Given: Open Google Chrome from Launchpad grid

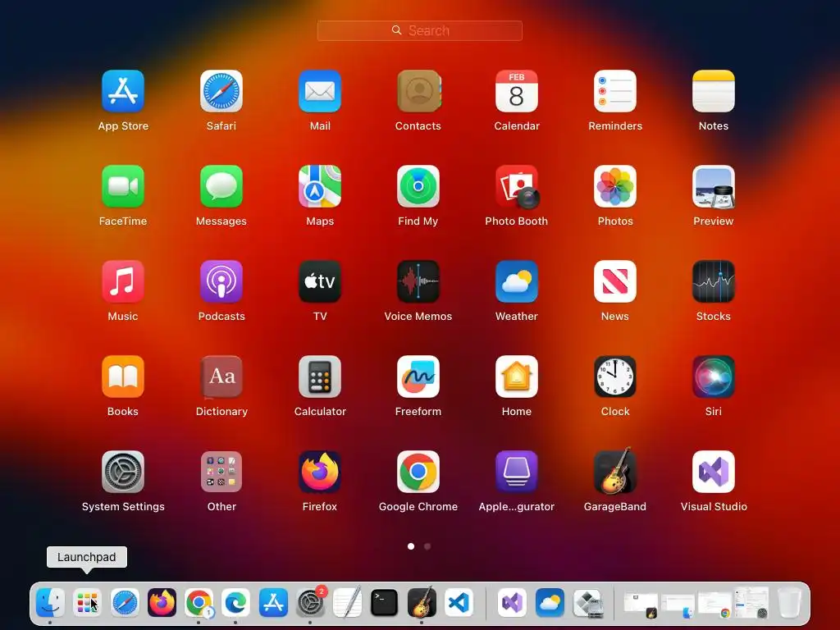Looking at the screenshot, I should pos(418,472).
